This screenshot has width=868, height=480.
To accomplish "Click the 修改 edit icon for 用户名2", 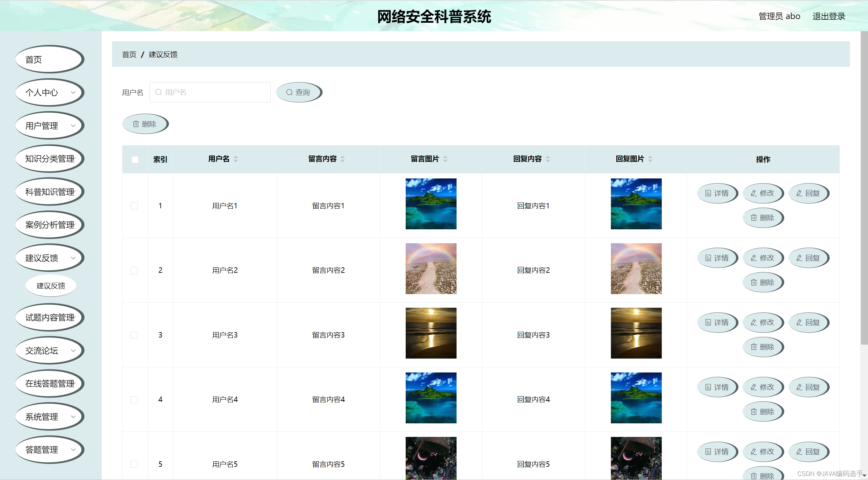I will coord(754,258).
